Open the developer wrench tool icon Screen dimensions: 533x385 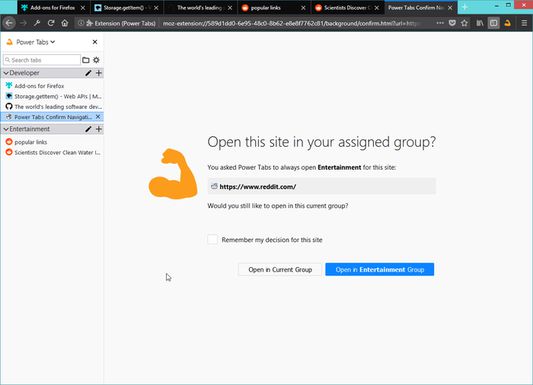(x=37, y=23)
